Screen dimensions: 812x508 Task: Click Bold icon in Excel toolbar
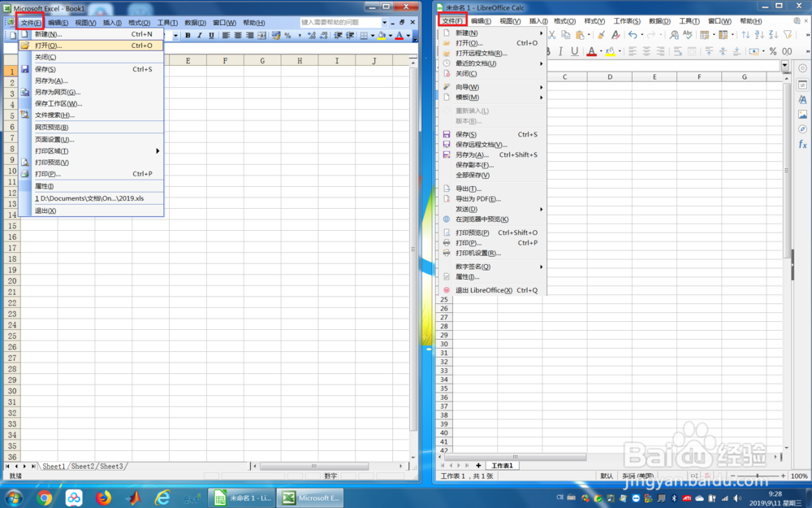[x=188, y=35]
